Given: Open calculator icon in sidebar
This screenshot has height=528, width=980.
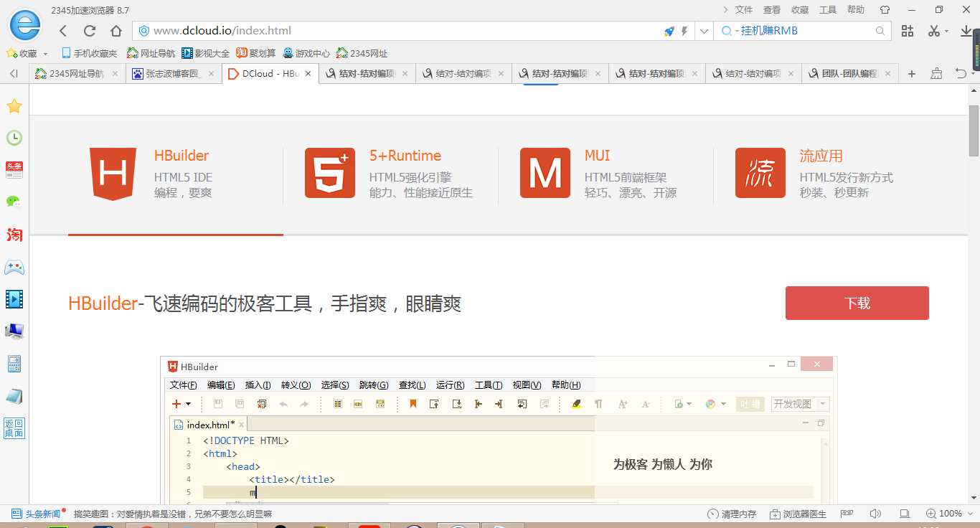Looking at the screenshot, I should 14,364.
